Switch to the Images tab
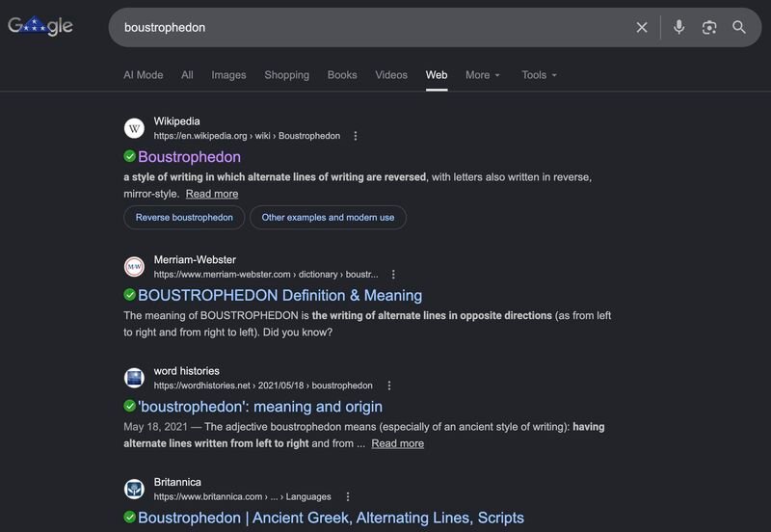Viewport: 771px width, 532px height. pyautogui.click(x=228, y=75)
